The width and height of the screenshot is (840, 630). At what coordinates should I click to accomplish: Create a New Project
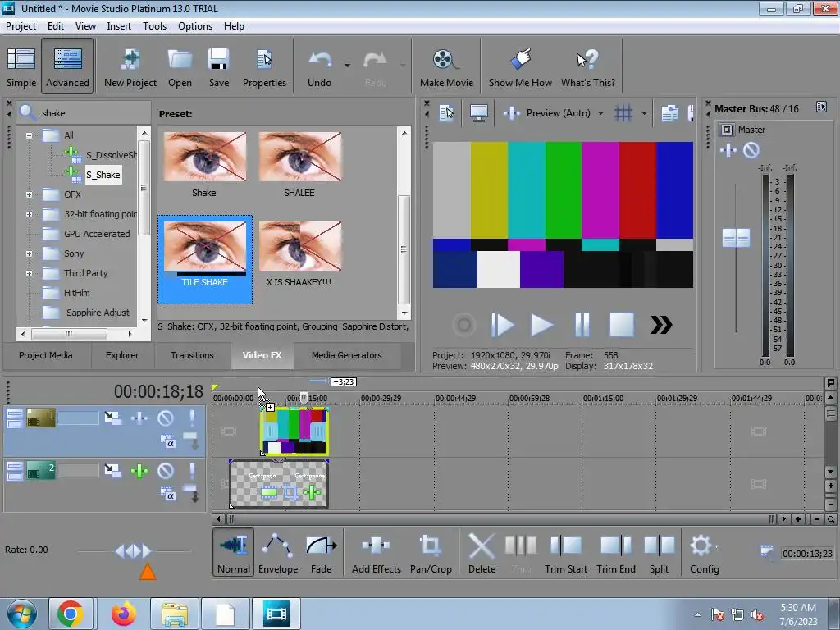click(130, 67)
